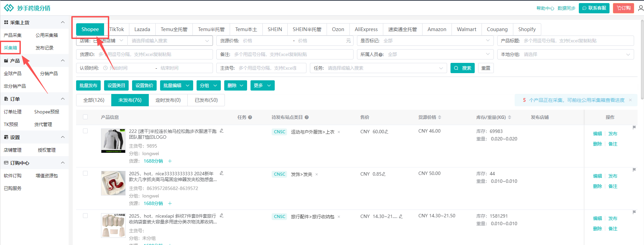Screen dimensions: 644x245
Task: Dismiss the collecting-progress notification banner
Action: click(630, 100)
